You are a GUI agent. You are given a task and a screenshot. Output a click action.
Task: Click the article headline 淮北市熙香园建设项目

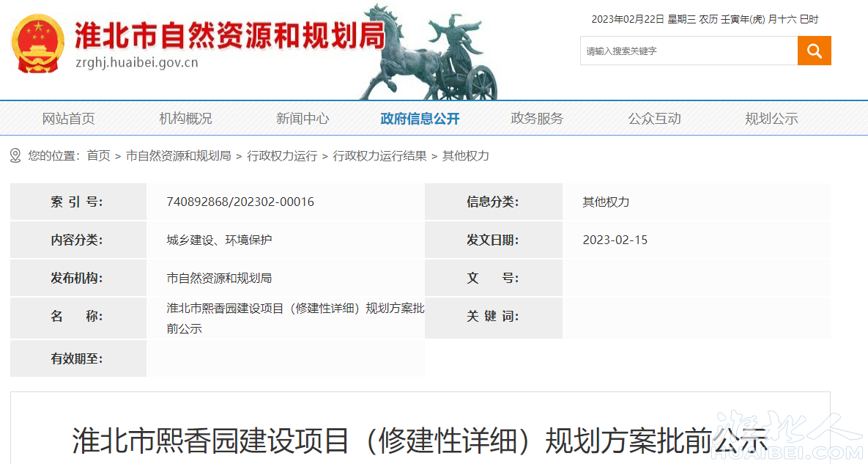(x=420, y=440)
